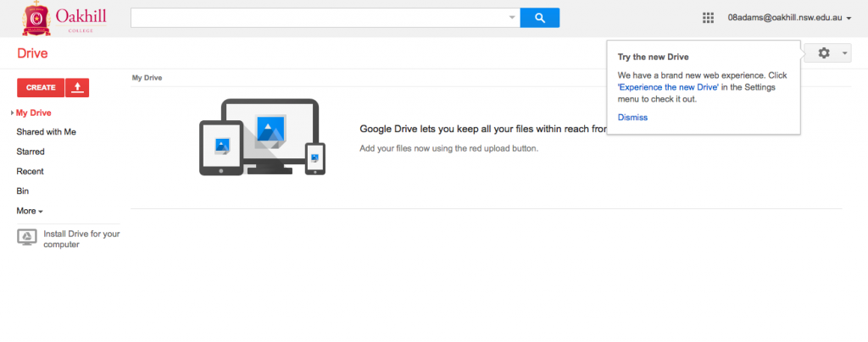
Task: Click 'Experience the new Drive' link
Action: [x=668, y=87]
